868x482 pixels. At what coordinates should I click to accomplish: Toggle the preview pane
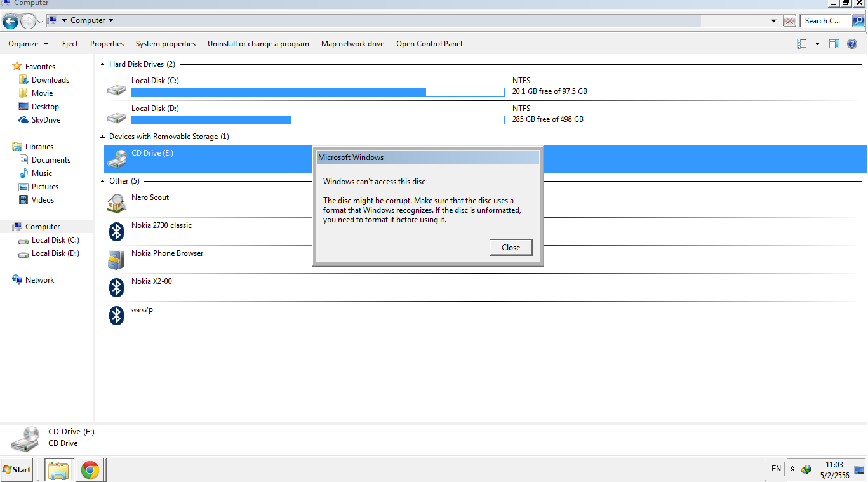(x=834, y=44)
